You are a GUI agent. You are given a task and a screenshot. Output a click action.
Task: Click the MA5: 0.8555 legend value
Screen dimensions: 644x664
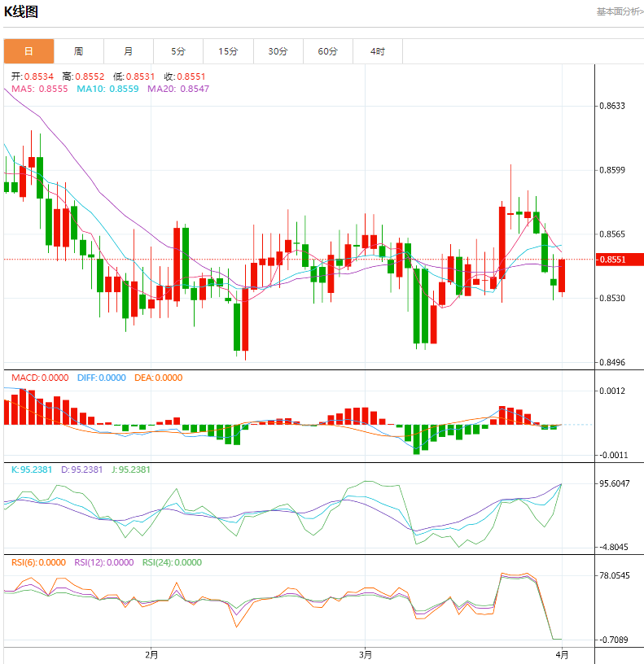click(x=39, y=89)
